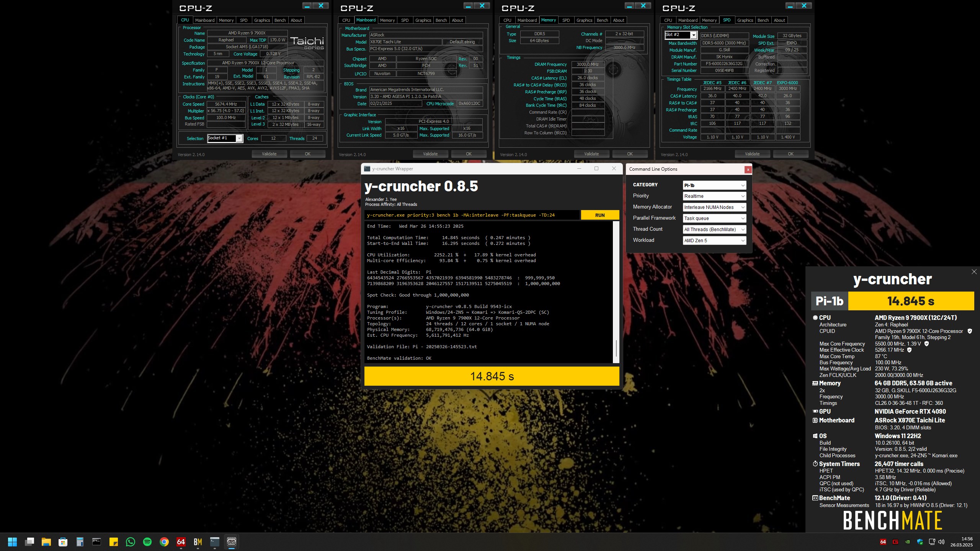Open the Priority dropdown set to Realtime
This screenshot has height=551, width=980.
pyautogui.click(x=714, y=196)
